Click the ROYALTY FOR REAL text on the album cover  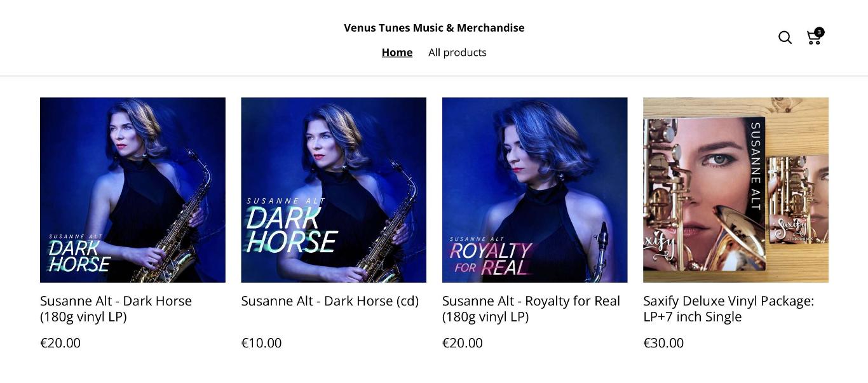pyautogui.click(x=491, y=259)
